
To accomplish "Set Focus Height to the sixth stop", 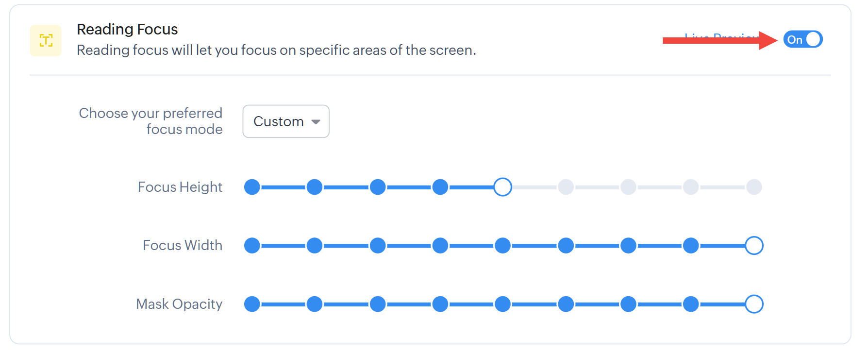I will tap(566, 187).
